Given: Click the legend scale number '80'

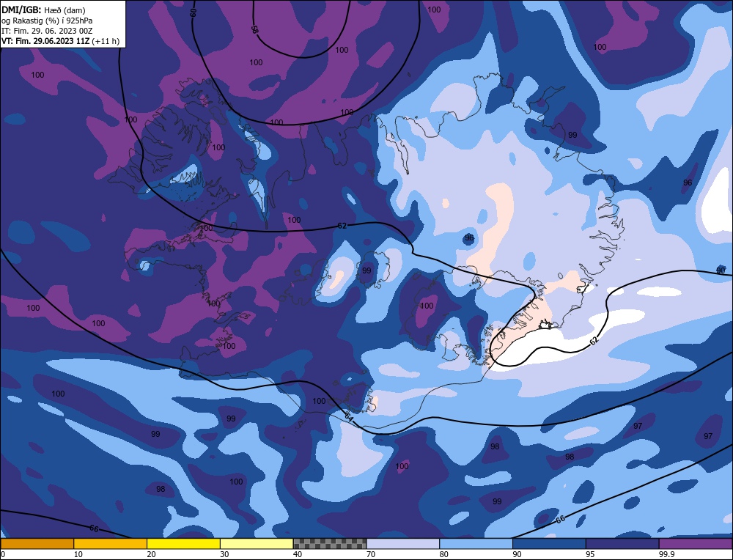Looking at the screenshot, I should tap(443, 554).
